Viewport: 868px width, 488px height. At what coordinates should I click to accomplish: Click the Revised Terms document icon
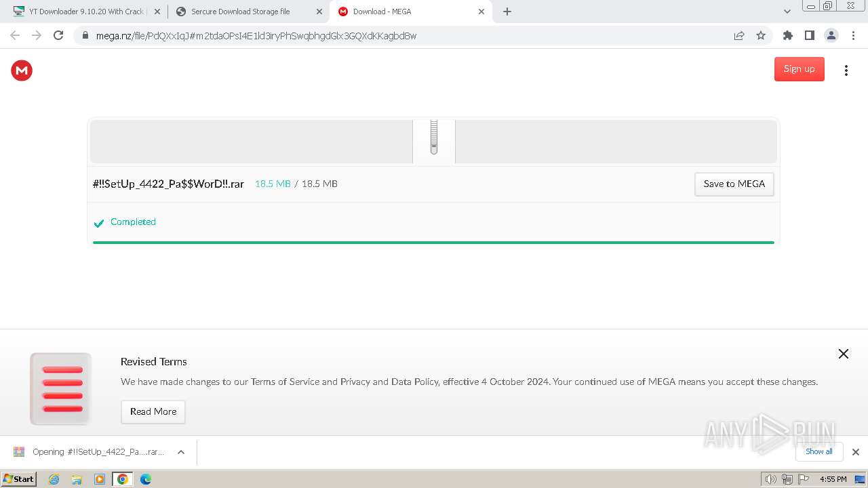click(60, 388)
